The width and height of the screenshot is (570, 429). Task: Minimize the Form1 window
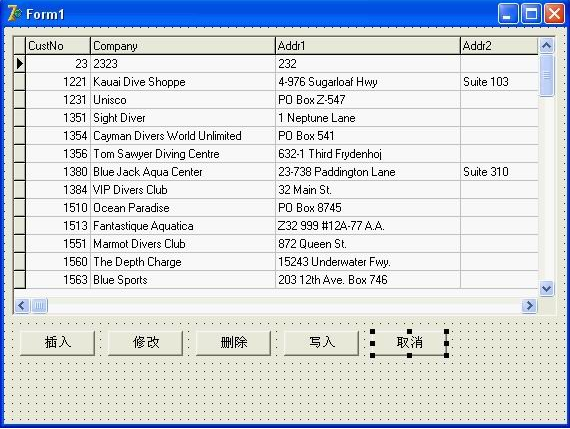508,14
